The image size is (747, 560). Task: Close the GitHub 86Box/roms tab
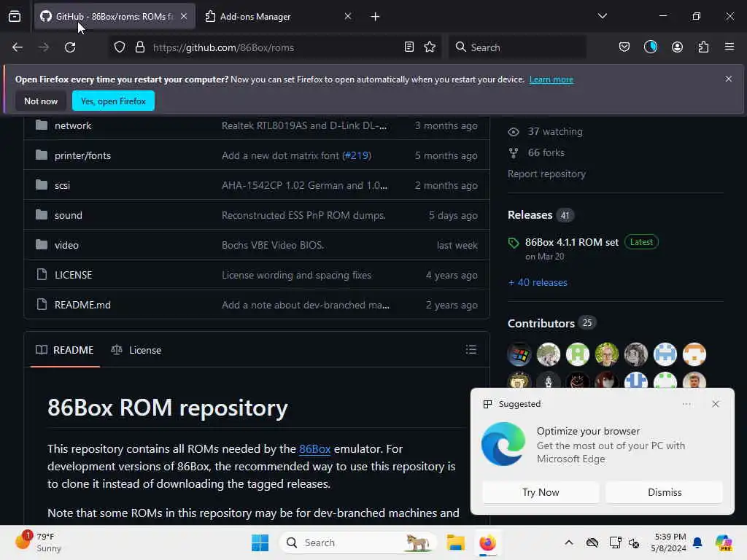coord(184,16)
